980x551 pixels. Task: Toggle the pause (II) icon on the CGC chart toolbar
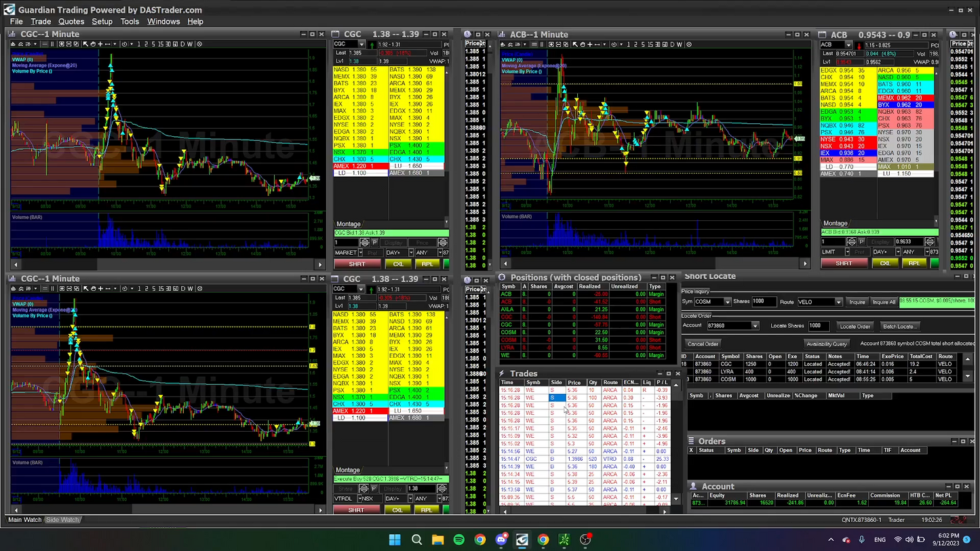tap(54, 44)
